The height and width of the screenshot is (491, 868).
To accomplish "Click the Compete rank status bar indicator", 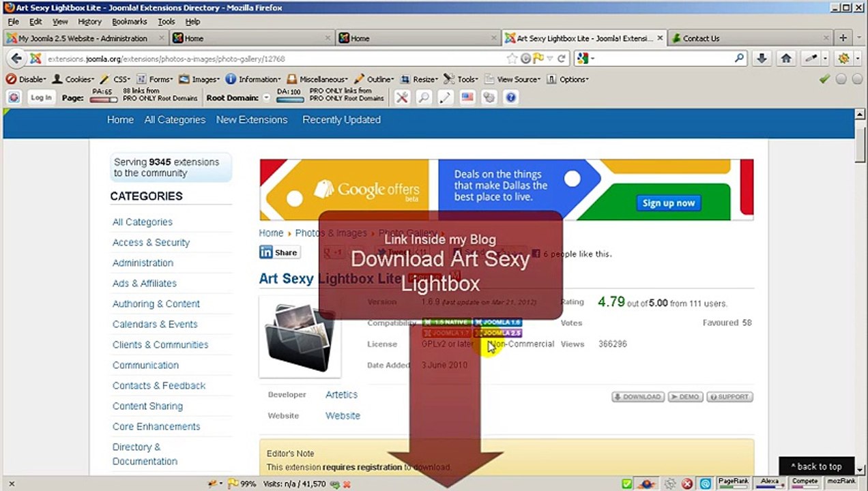I will pyautogui.click(x=805, y=483).
